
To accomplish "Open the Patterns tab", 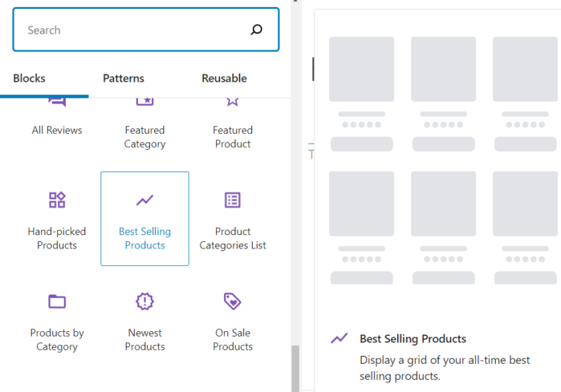I will point(124,79).
